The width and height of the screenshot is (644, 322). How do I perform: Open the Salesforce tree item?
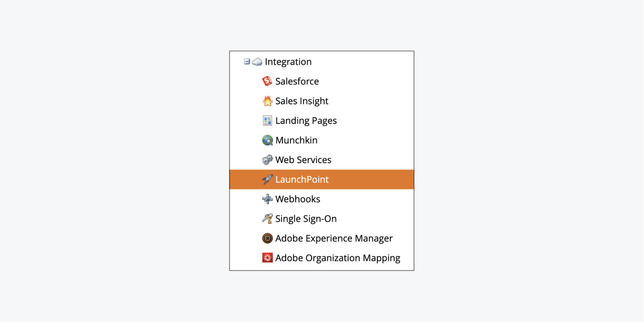tap(297, 81)
